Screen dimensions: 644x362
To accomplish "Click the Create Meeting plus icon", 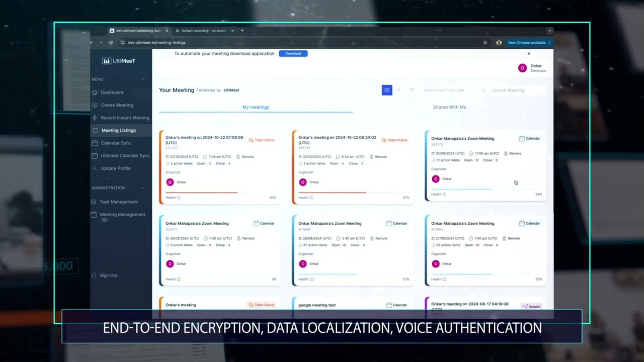I will (95, 105).
